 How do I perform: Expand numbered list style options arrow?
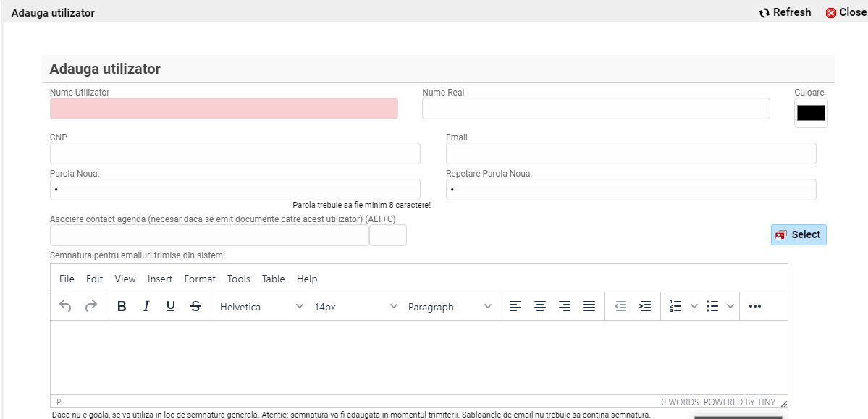(x=694, y=306)
